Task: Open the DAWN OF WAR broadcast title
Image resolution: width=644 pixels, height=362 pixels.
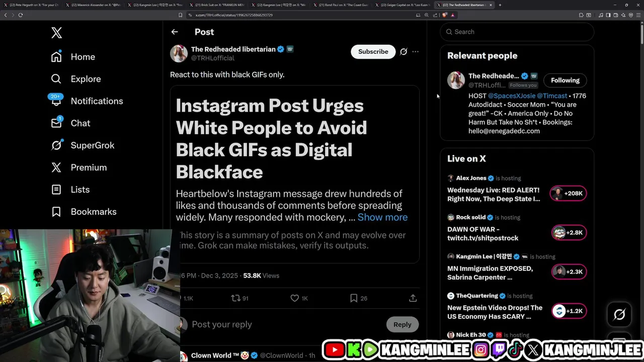Action: click(483, 234)
